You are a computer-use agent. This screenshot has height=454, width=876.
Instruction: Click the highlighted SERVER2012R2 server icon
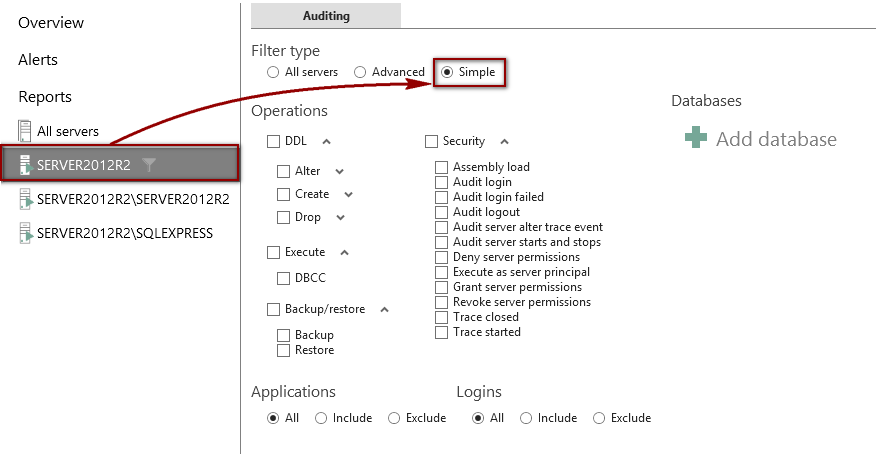26,165
